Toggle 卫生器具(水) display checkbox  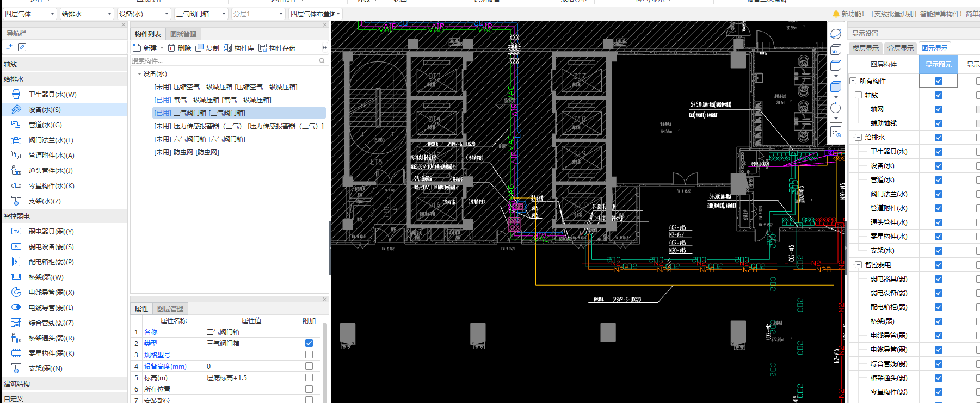tap(939, 152)
